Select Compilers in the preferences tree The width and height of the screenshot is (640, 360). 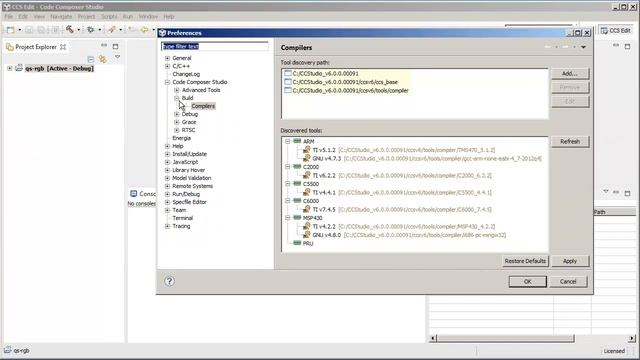(x=203, y=106)
